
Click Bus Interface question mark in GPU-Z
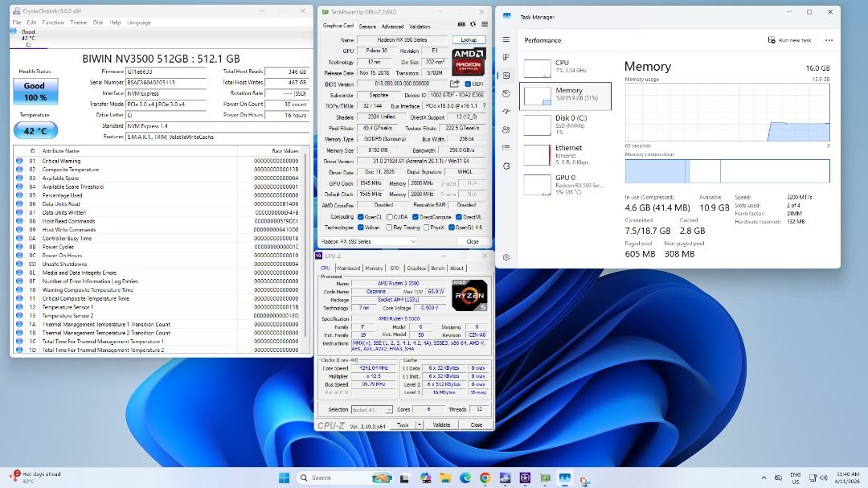(485, 106)
